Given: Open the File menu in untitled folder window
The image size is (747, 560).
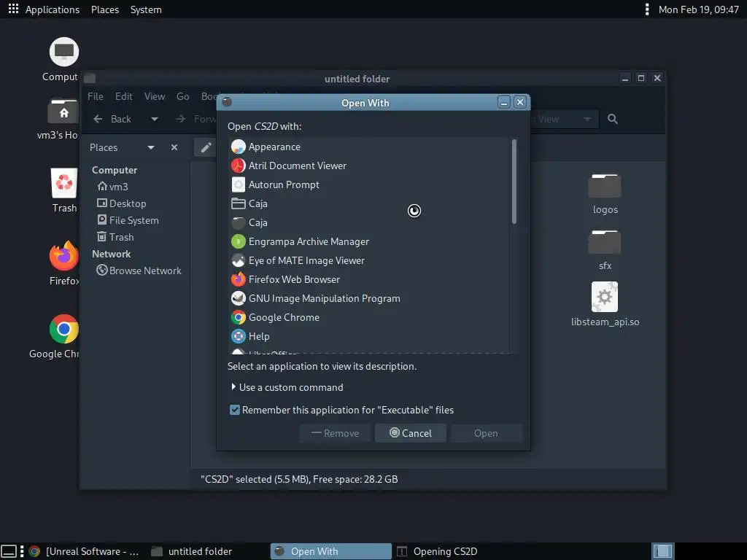Looking at the screenshot, I should click(96, 96).
